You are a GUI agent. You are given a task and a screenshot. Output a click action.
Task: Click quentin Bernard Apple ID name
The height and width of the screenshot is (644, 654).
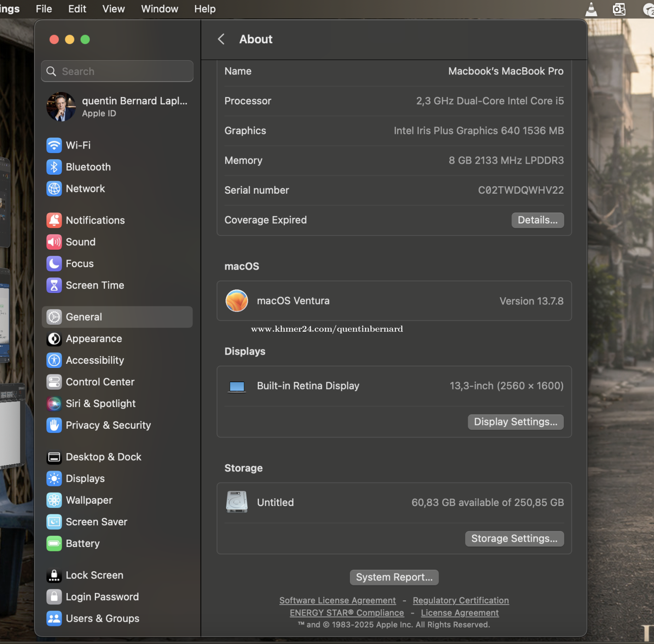pos(135,101)
